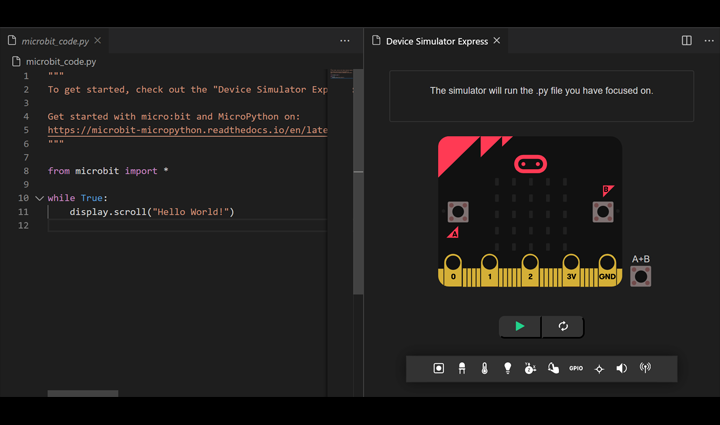The height and width of the screenshot is (425, 720).
Task: Open the sound speaker icon
Action: (622, 369)
